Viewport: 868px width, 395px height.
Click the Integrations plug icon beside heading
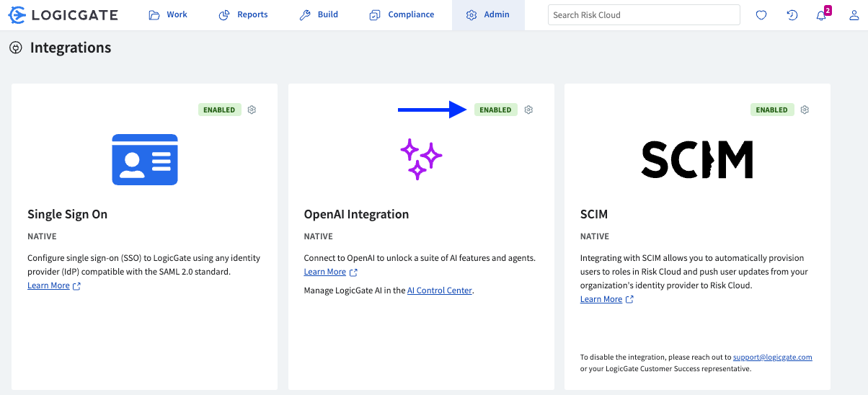[15, 48]
